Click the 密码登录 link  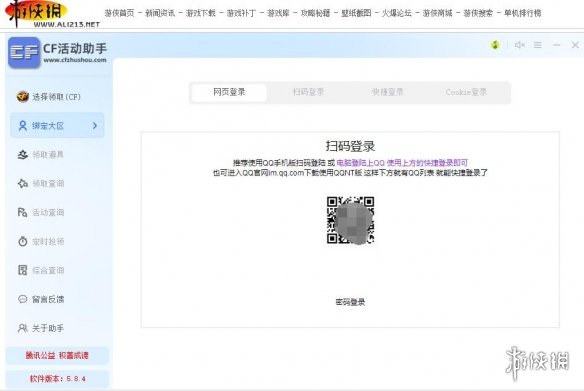click(350, 302)
